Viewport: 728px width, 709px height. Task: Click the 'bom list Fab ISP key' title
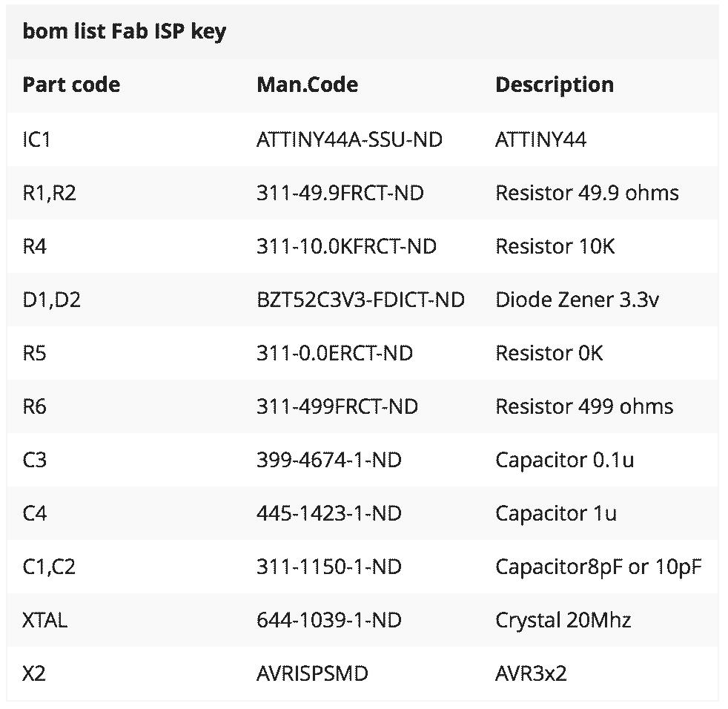[x=124, y=32]
